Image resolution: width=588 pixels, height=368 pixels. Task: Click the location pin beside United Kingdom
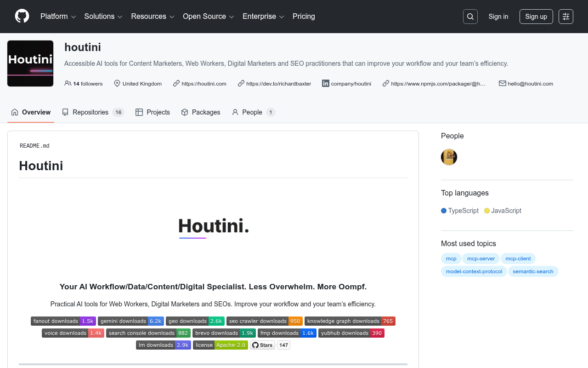(116, 83)
